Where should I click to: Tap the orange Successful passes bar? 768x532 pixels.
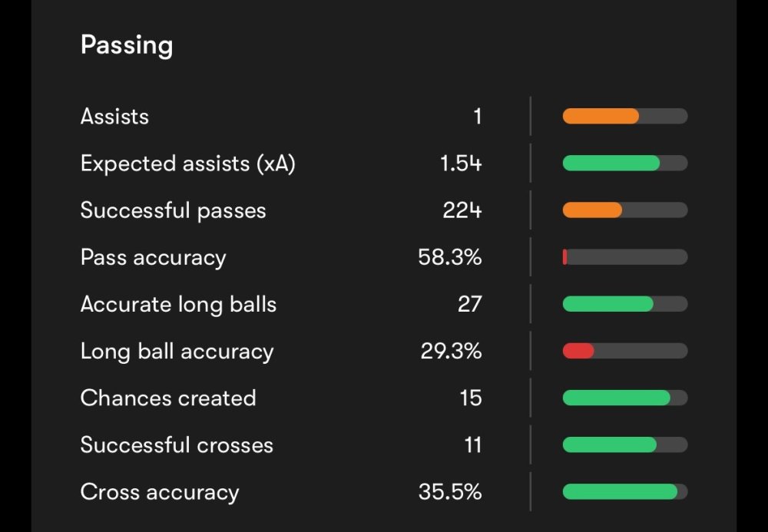click(x=592, y=210)
